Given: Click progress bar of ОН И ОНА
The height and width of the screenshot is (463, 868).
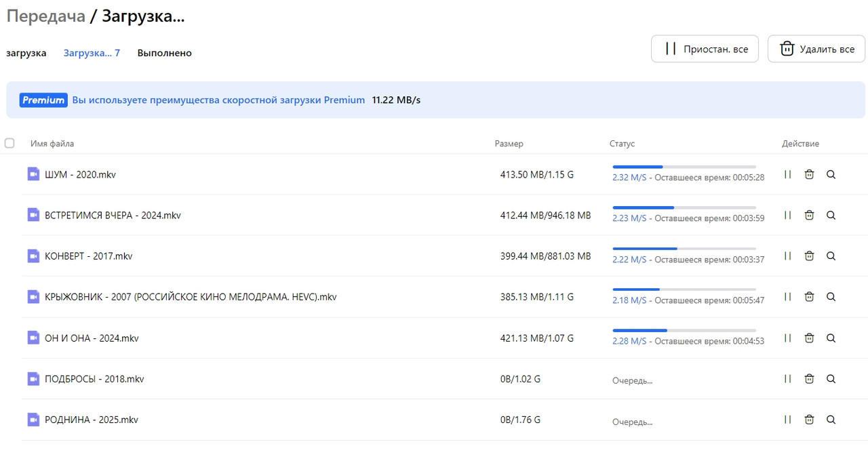Looking at the screenshot, I should click(x=684, y=330).
